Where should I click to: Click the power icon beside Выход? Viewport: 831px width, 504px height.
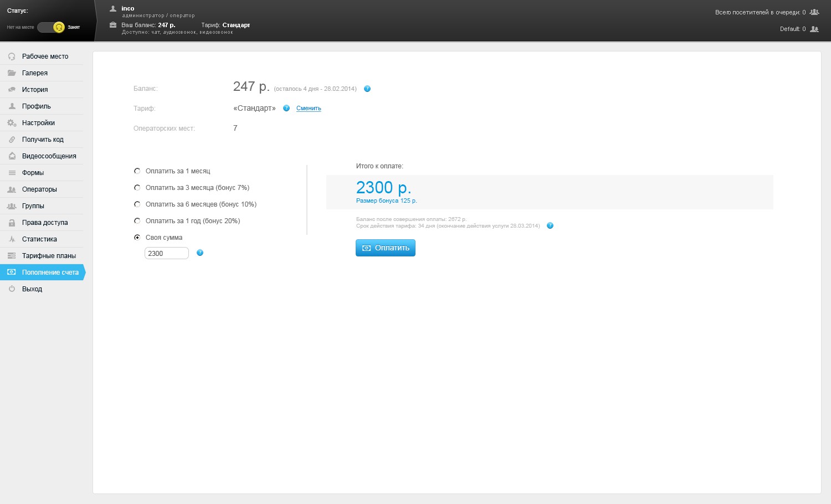point(12,289)
